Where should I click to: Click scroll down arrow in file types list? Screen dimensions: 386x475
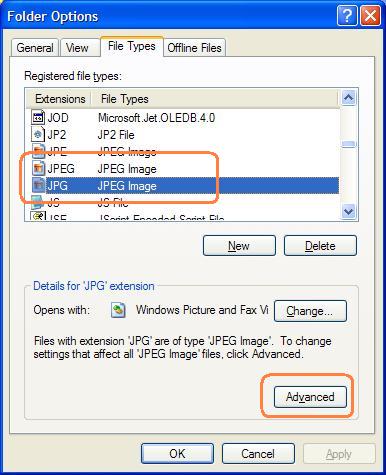[349, 211]
